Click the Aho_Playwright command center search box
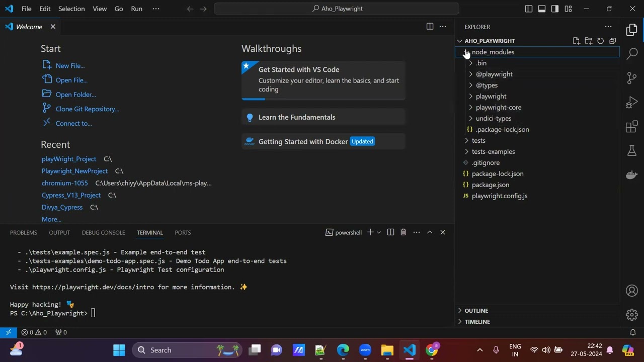Screen dimensions: 644x362 click(337, 9)
